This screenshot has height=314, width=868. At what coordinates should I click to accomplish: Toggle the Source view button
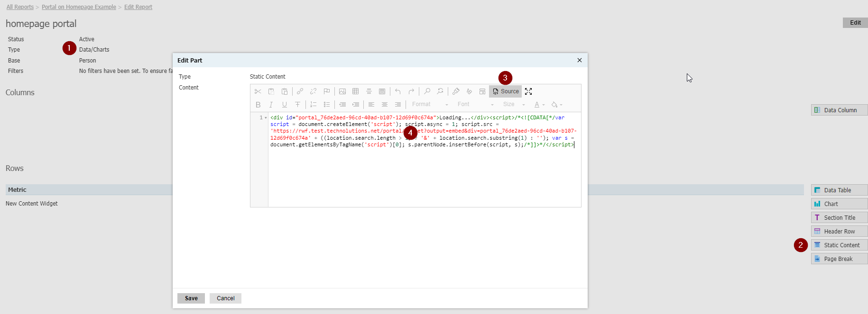[506, 91]
